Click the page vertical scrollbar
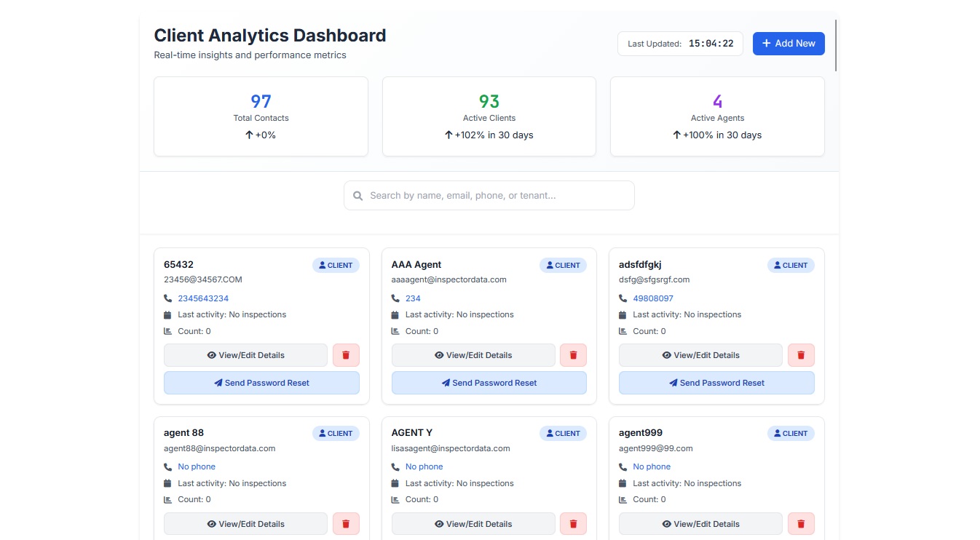This screenshot has width=980, height=540. [836, 45]
